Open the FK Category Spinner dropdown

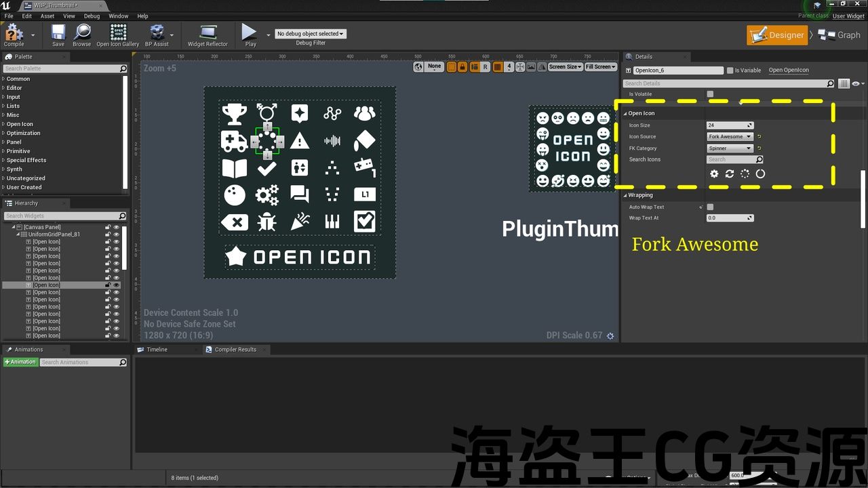pyautogui.click(x=730, y=148)
